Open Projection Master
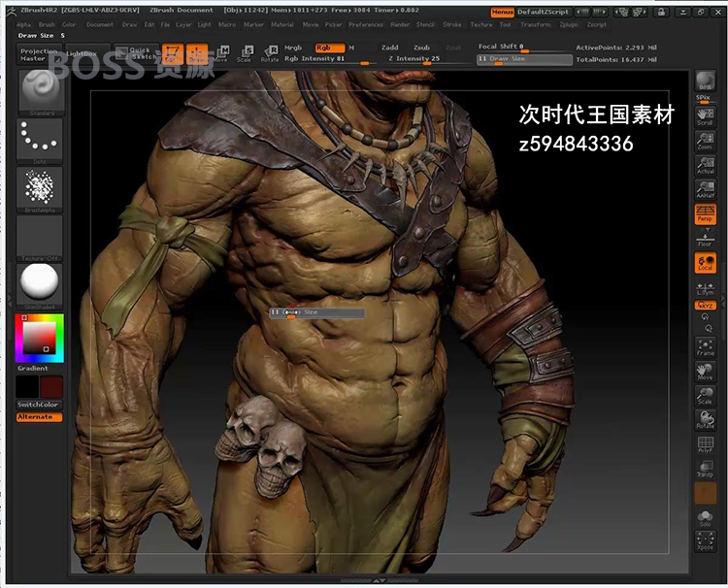728x588 pixels. 39,54
